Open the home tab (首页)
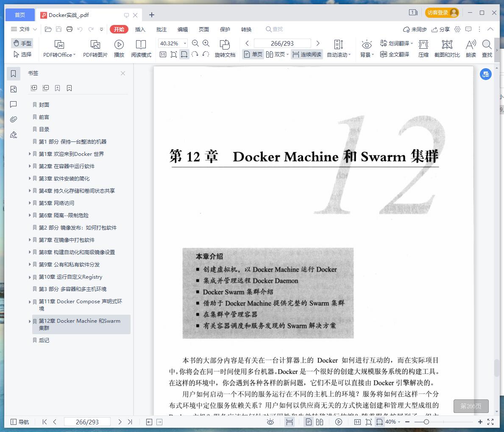This screenshot has width=504, height=432. point(20,15)
